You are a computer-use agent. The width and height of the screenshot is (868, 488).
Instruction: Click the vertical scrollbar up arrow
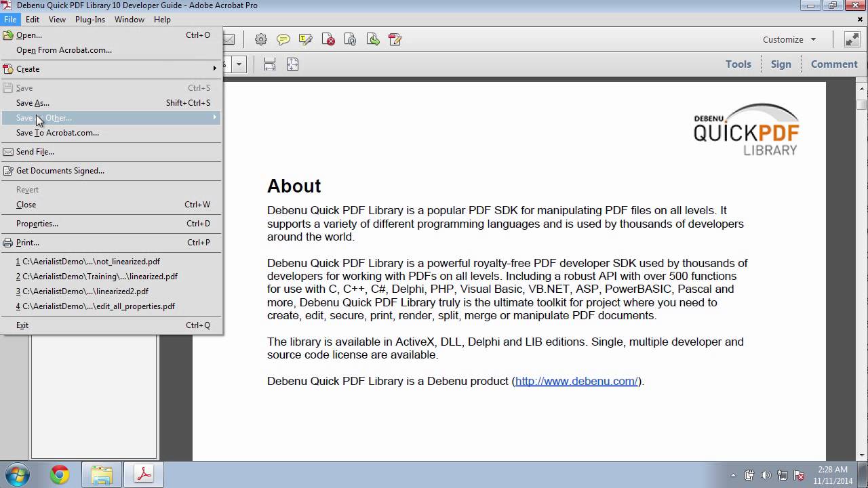[862, 89]
